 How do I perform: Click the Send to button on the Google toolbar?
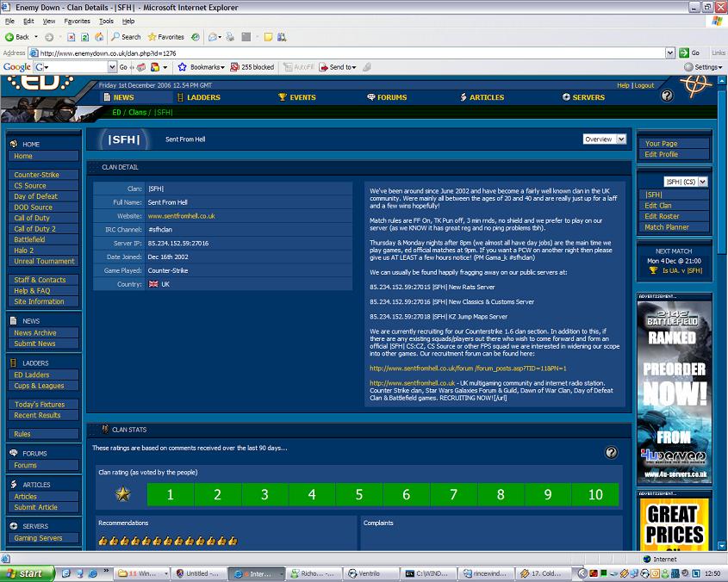tap(335, 67)
